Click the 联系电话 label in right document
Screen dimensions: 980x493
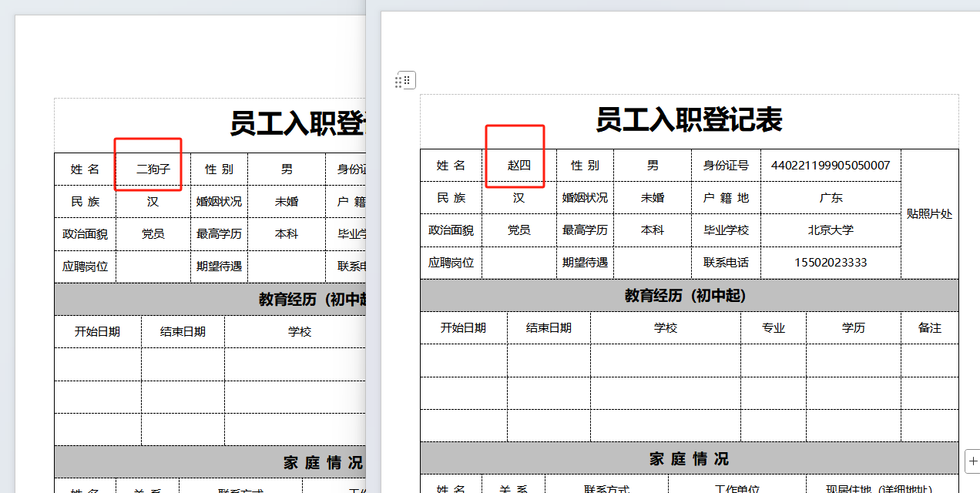tap(725, 263)
